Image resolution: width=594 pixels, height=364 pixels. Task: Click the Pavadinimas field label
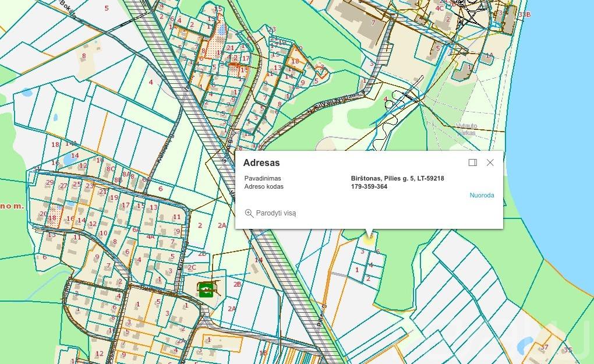click(x=263, y=178)
